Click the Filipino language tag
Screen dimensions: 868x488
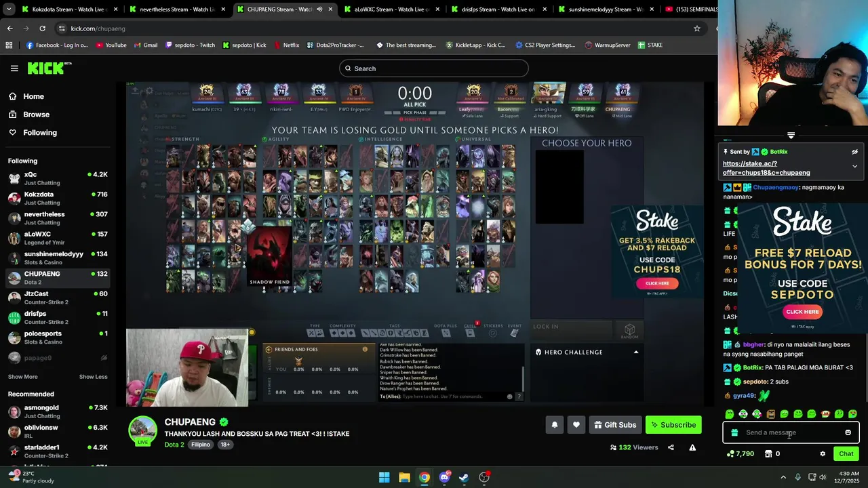(x=200, y=445)
